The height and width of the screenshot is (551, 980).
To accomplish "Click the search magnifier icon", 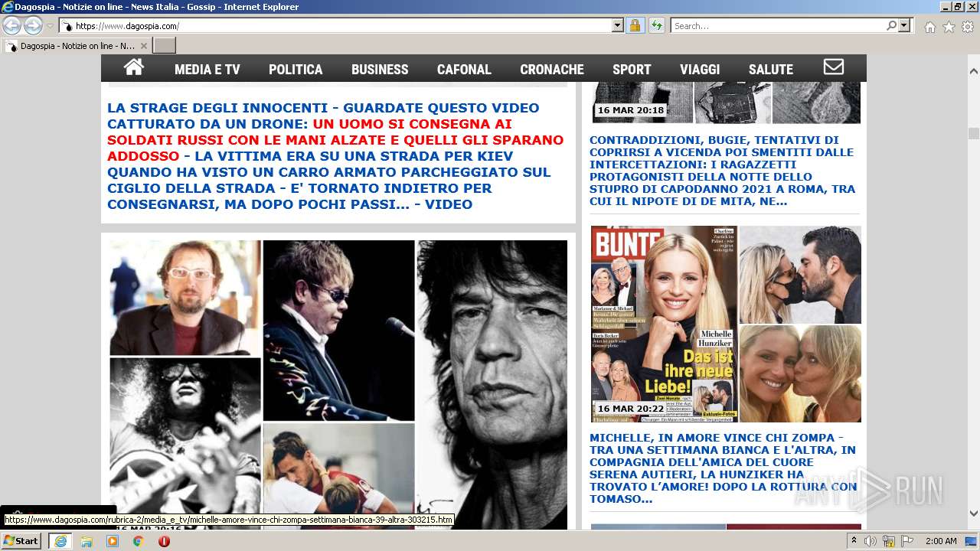I will coord(891,25).
